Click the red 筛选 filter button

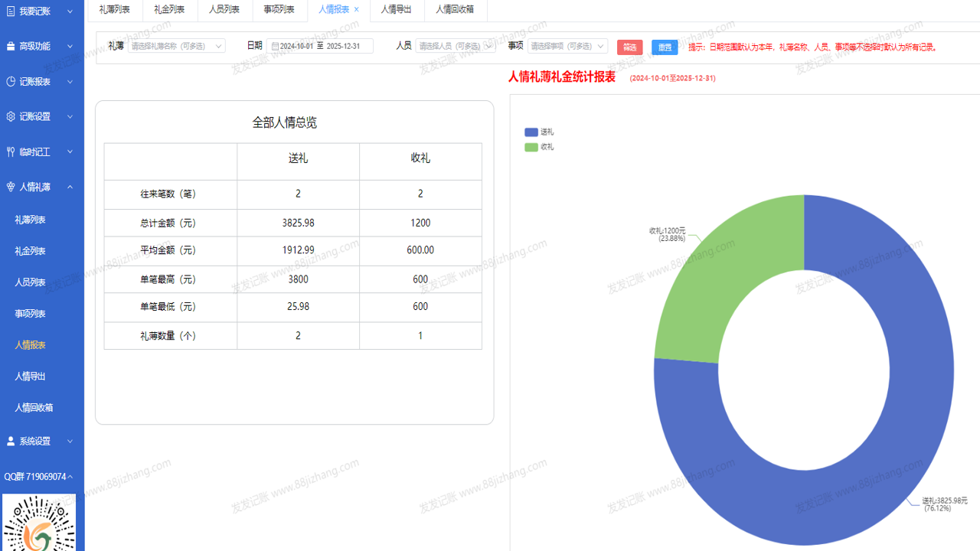coord(630,47)
